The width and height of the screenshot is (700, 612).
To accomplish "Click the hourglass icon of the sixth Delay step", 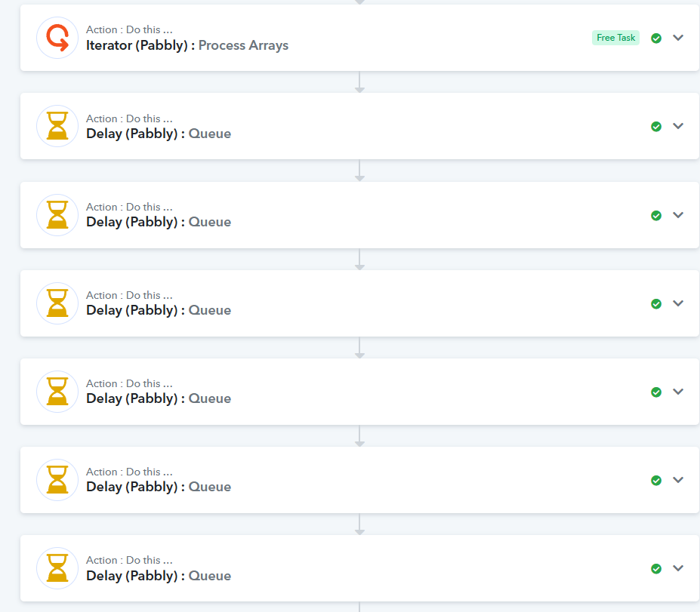I will tap(57, 567).
